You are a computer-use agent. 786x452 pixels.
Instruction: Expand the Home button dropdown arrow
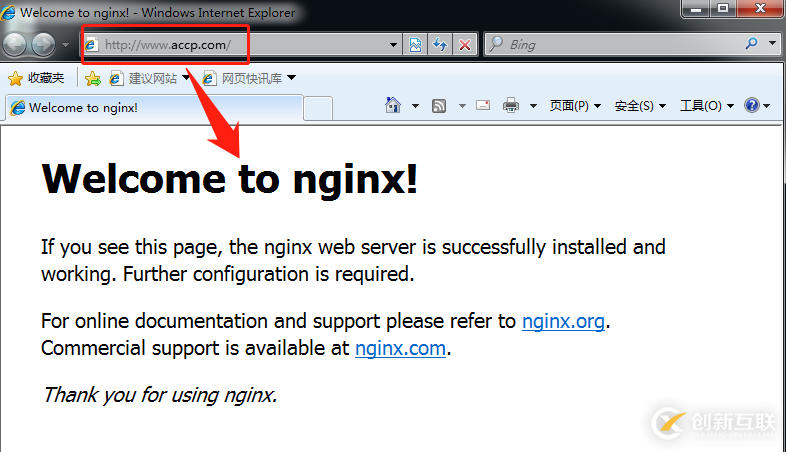coord(415,106)
